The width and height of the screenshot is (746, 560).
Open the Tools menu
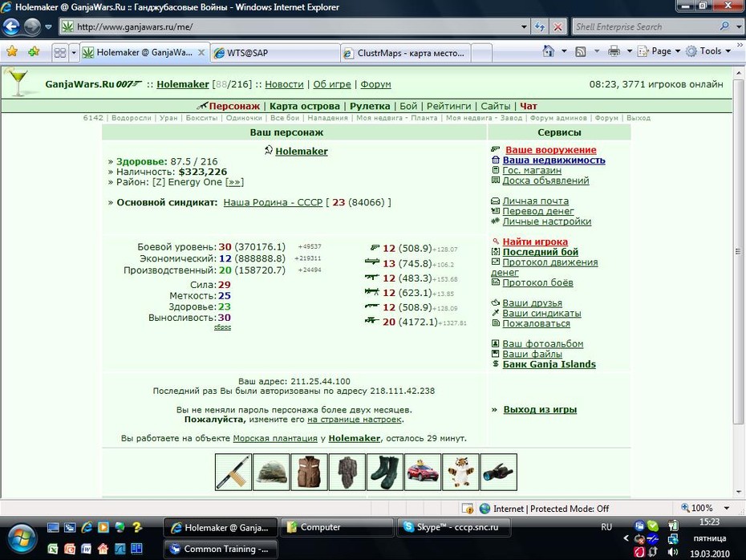click(x=709, y=51)
